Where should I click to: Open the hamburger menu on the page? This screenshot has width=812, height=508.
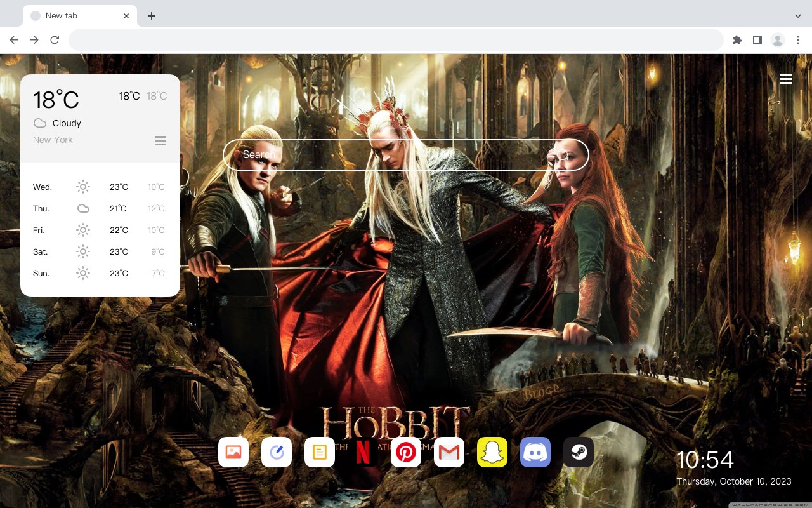click(786, 79)
